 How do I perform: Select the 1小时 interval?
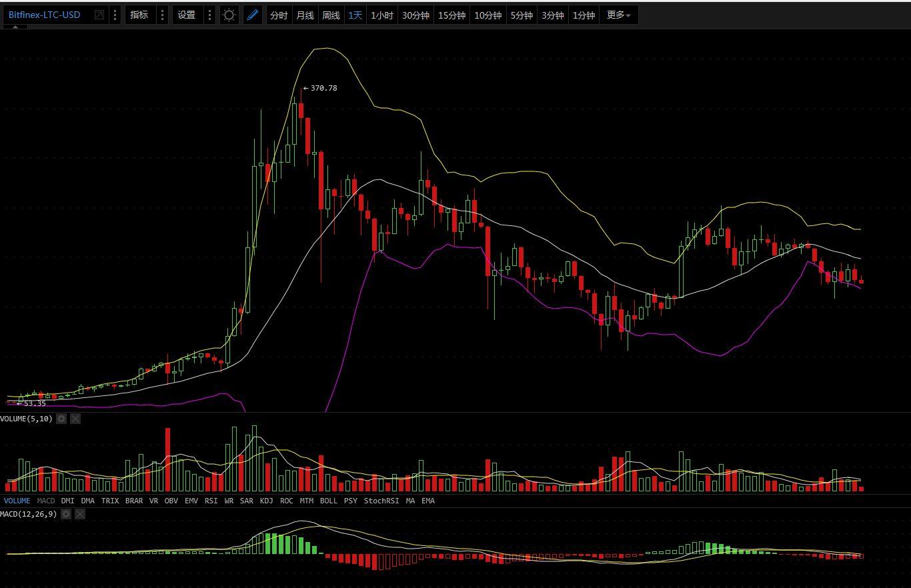pyautogui.click(x=382, y=15)
